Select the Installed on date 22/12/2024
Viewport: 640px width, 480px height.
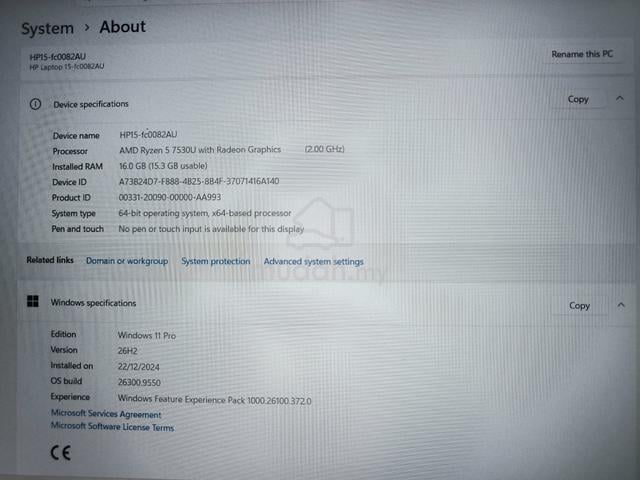point(138,367)
